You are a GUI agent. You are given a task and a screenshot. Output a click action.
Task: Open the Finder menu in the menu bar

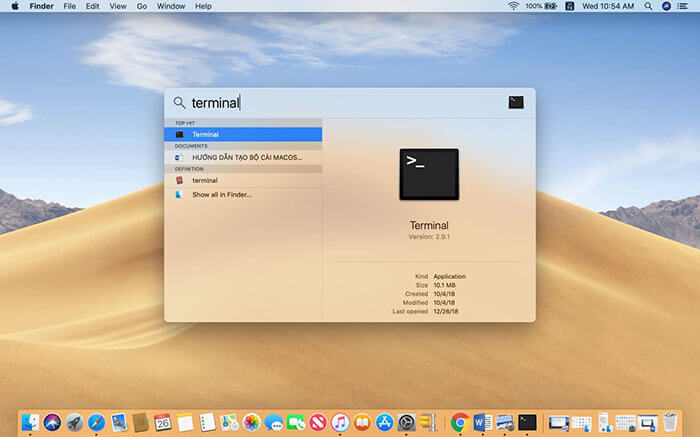tap(41, 6)
